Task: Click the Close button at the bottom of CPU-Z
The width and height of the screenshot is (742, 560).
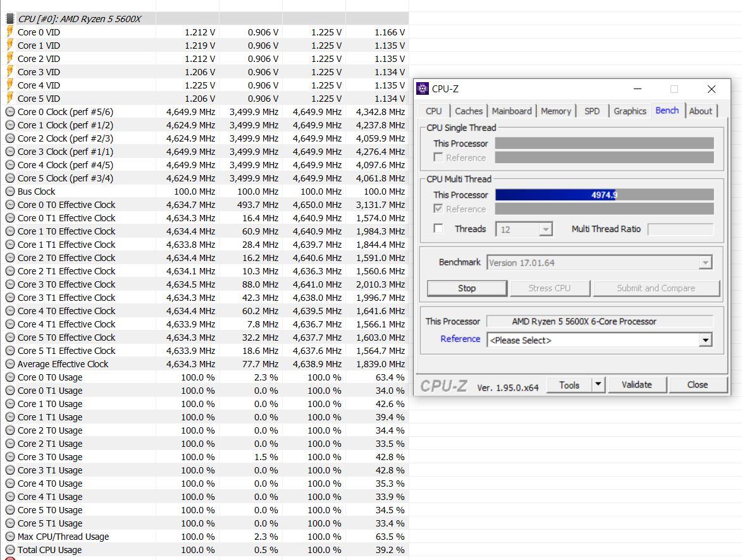Action: (x=698, y=384)
